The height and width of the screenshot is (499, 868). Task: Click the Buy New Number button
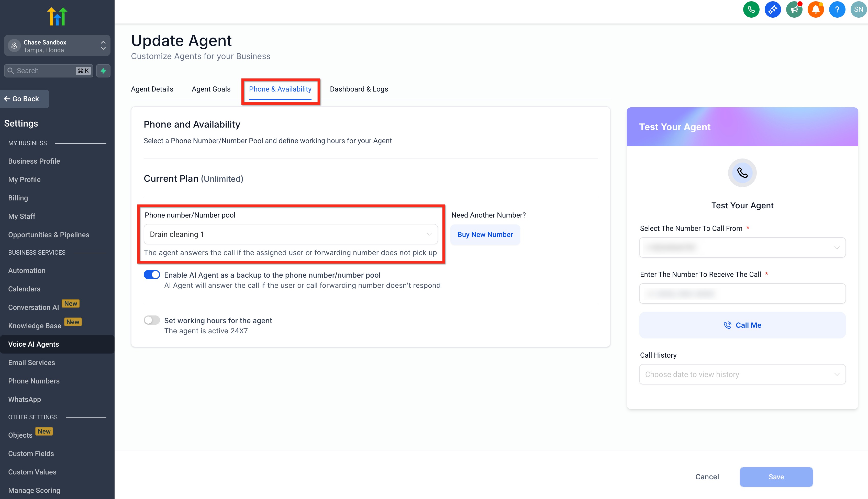click(x=485, y=234)
